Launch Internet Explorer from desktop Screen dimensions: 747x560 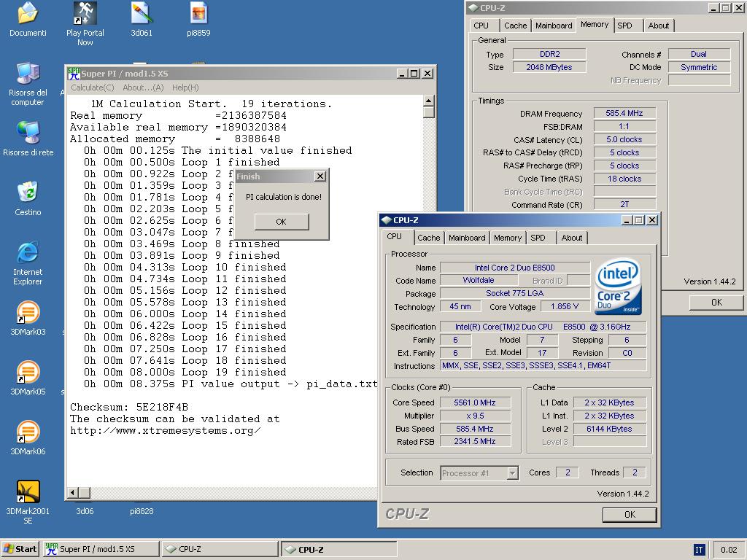28,252
